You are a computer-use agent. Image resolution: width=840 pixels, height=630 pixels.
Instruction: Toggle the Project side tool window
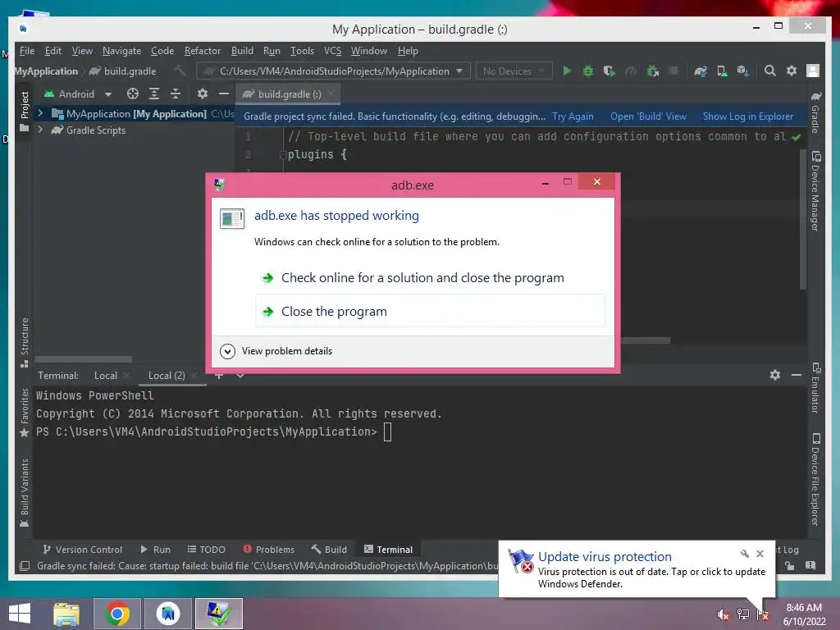pyautogui.click(x=24, y=112)
